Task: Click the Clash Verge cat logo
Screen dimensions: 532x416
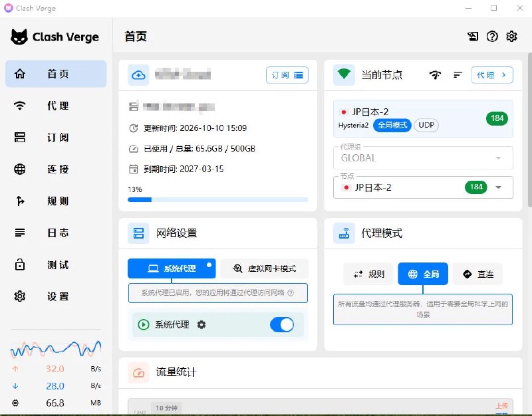Action: point(19,37)
